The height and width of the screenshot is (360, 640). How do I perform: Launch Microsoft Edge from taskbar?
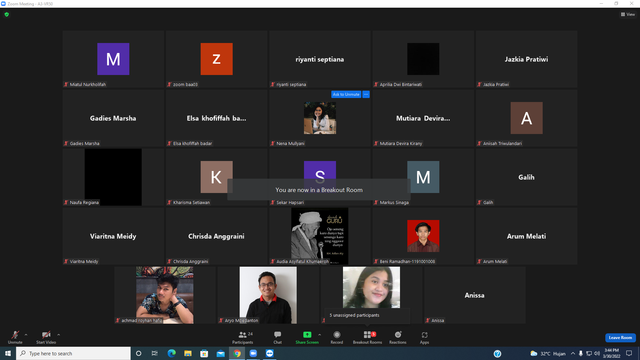pyautogui.click(x=171, y=353)
